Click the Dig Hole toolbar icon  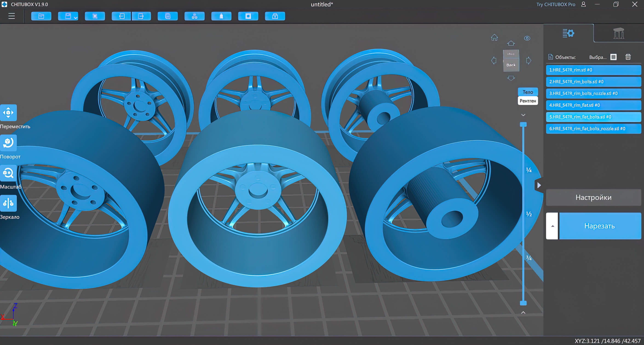[248, 16]
